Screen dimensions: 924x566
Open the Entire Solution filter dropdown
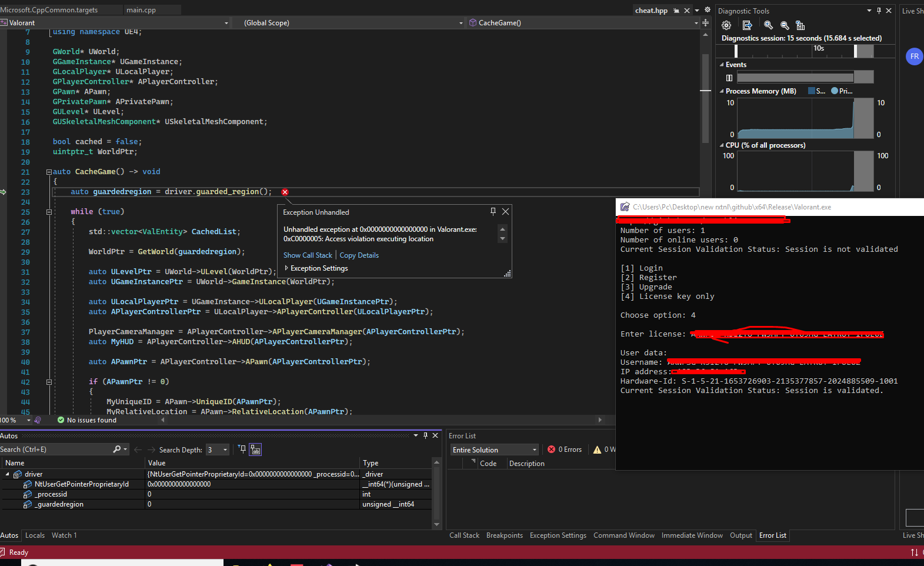pyautogui.click(x=494, y=450)
